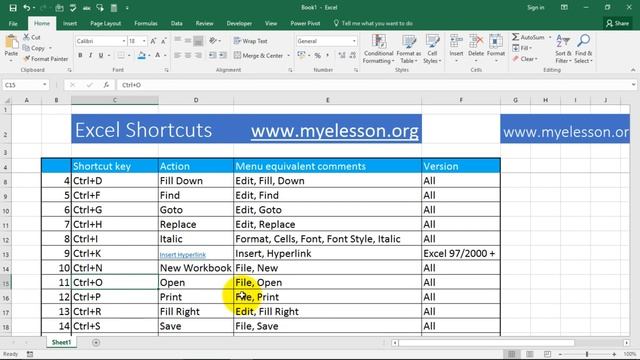Decrease decimal places
Viewport: 640px width, 360px height.
coord(353,55)
